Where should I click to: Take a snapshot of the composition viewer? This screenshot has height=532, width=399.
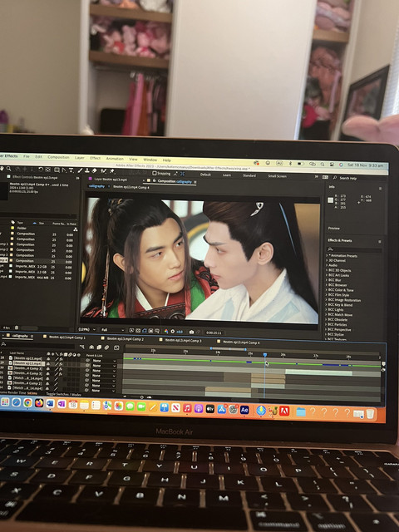[191, 332]
